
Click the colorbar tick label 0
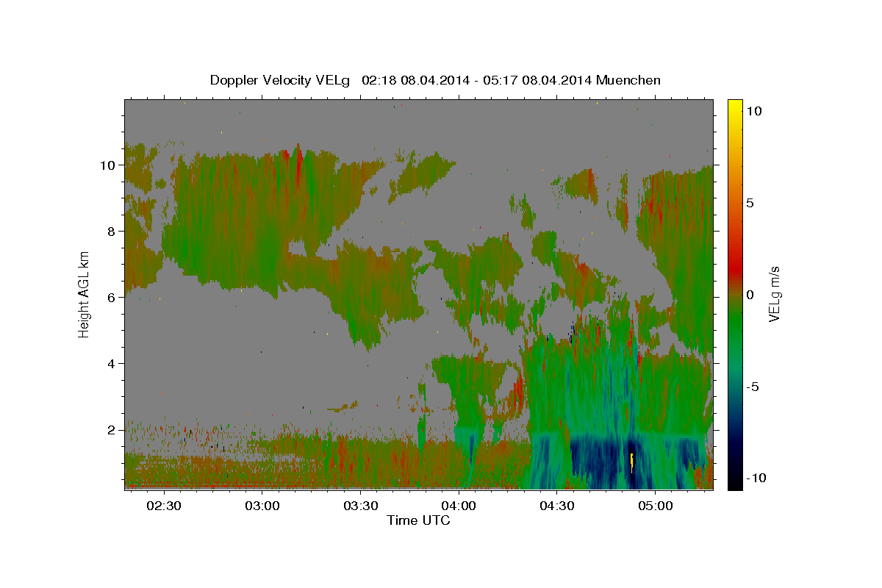(x=750, y=295)
